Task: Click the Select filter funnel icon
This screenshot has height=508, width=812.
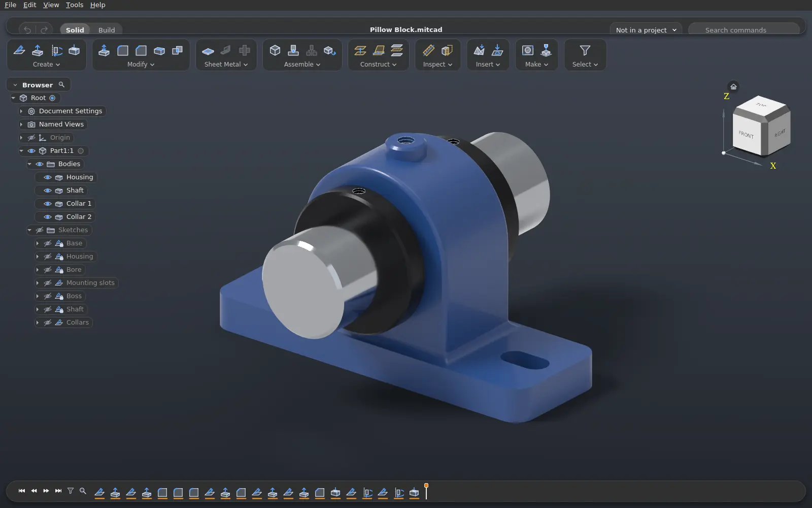Action: tap(585, 50)
